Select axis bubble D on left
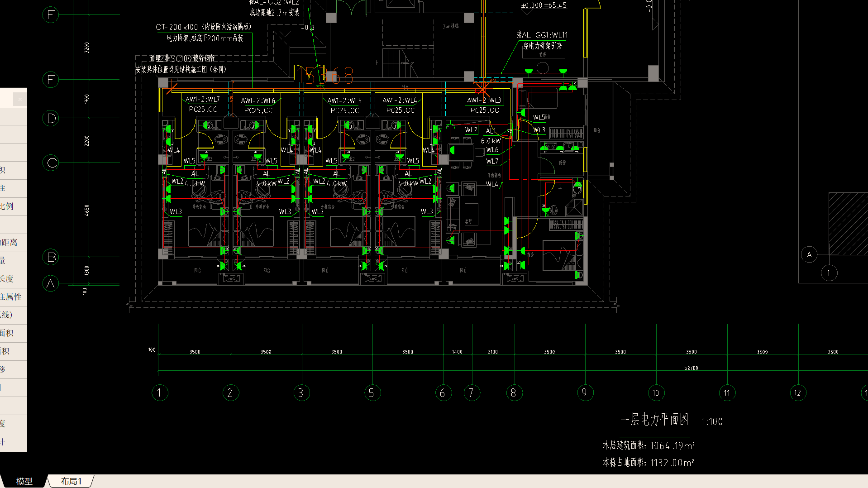Image resolution: width=868 pixels, height=488 pixels. tap(51, 118)
